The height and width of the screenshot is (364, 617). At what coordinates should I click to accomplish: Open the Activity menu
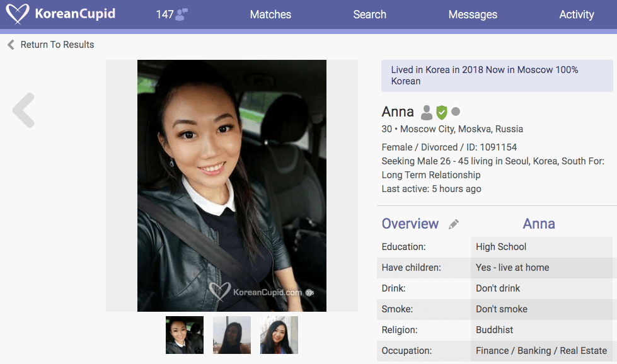coord(577,14)
